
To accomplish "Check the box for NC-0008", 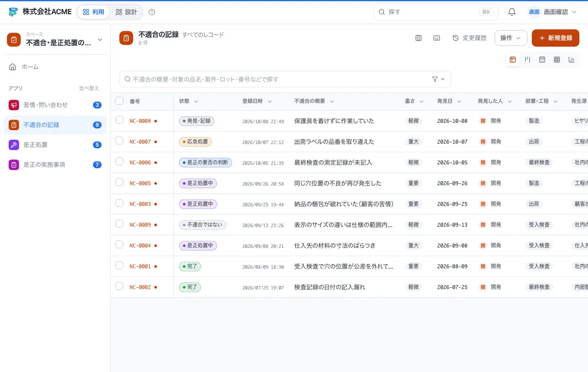I will click(x=119, y=120).
